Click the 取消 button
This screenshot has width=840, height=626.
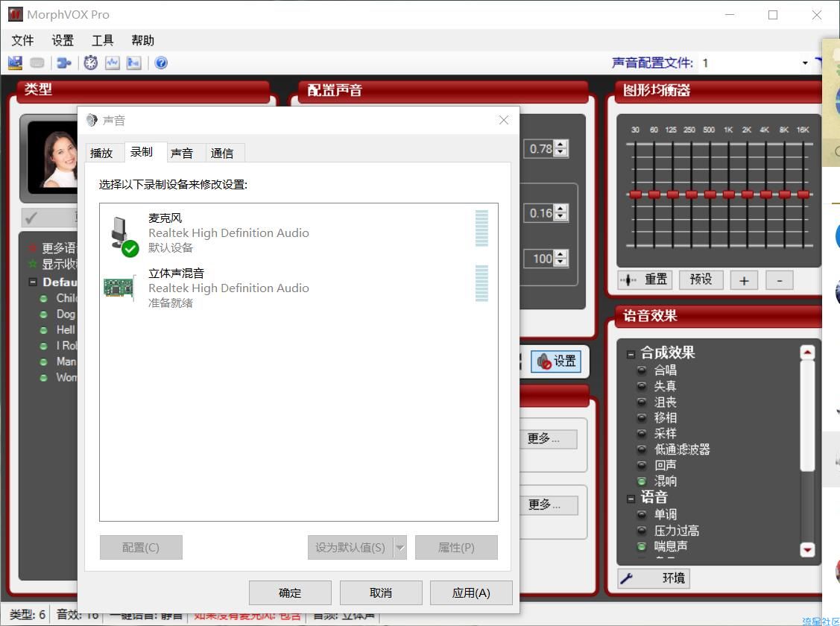click(x=381, y=592)
